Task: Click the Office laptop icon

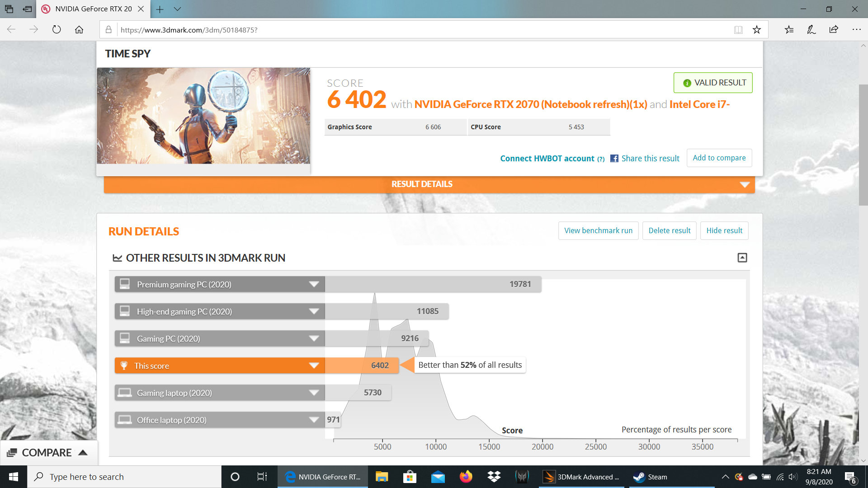Action: click(x=125, y=420)
